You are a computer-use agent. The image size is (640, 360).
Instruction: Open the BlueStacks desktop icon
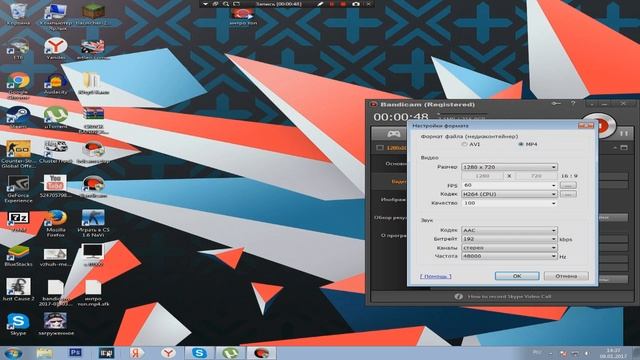pyautogui.click(x=18, y=256)
